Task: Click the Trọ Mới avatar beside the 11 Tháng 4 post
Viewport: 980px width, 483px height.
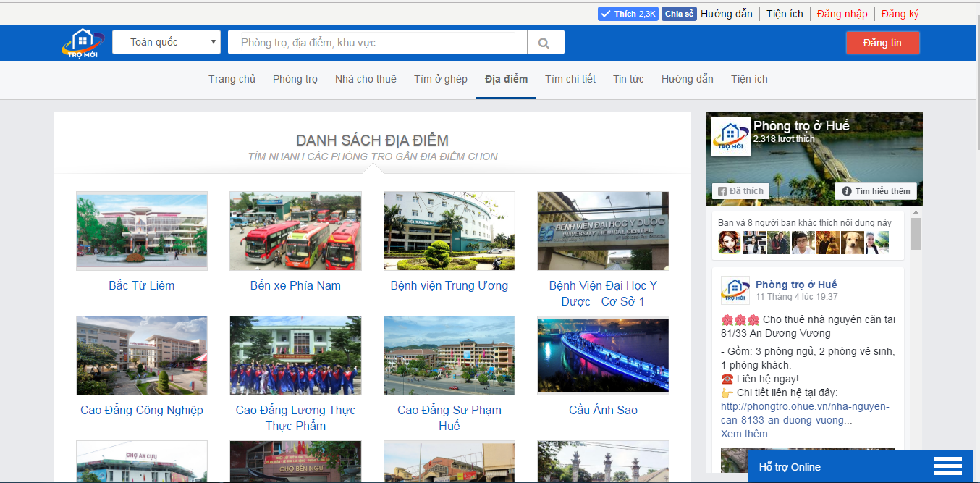Action: [735, 290]
